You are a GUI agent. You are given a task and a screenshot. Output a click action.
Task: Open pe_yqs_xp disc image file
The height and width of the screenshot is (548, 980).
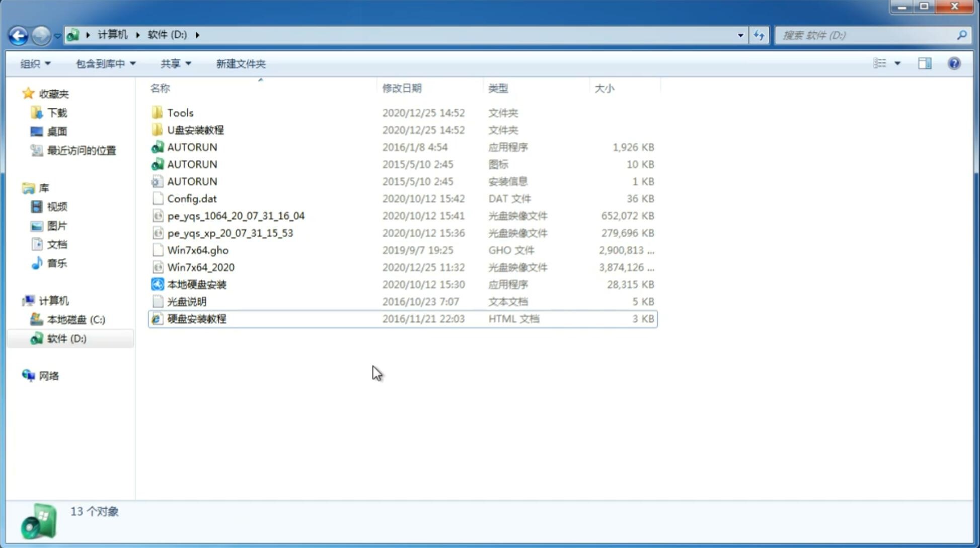click(230, 233)
